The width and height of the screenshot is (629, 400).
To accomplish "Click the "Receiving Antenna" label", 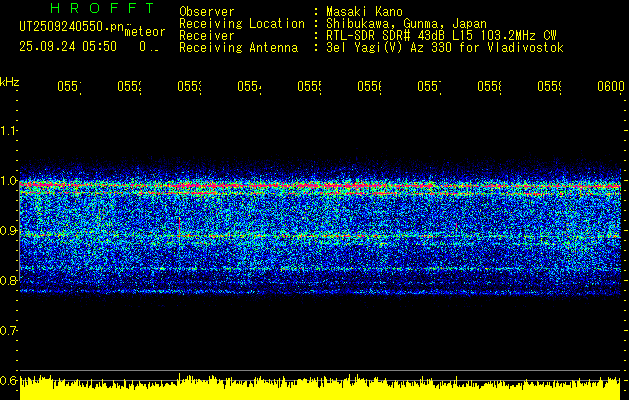I will pos(238,48).
